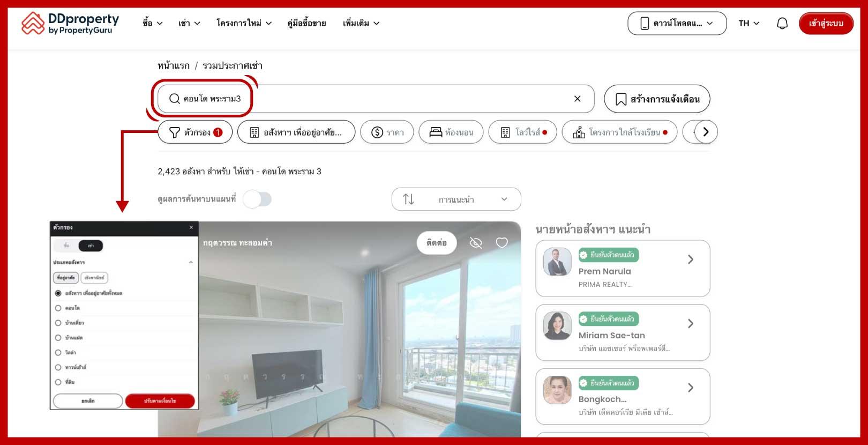Image resolution: width=868 pixels, height=445 pixels.
Task: Open the ตัวกรอง filter button
Action: click(x=195, y=132)
